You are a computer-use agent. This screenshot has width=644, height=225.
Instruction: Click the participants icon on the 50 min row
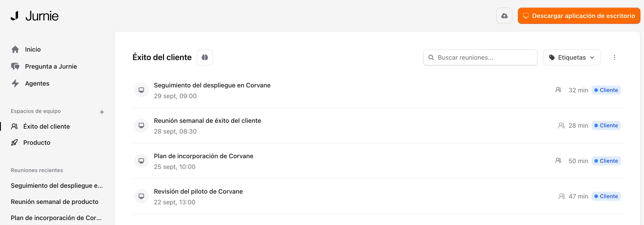(558, 161)
